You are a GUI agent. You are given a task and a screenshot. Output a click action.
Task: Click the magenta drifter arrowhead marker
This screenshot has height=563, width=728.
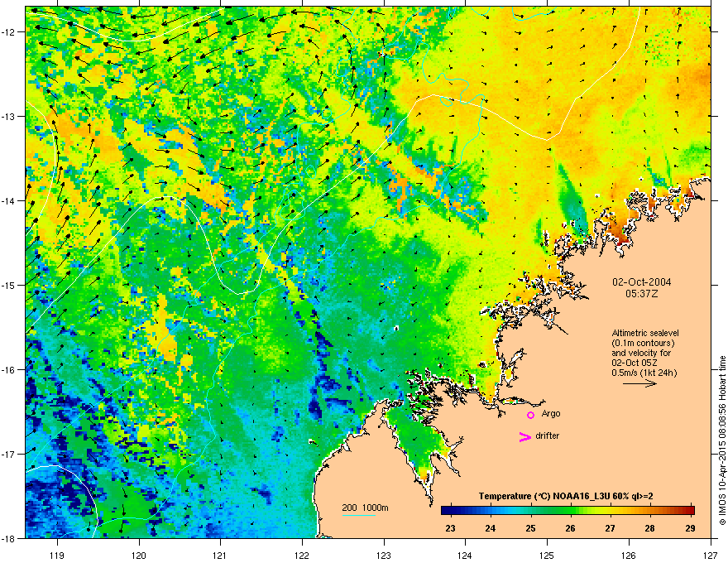point(524,436)
